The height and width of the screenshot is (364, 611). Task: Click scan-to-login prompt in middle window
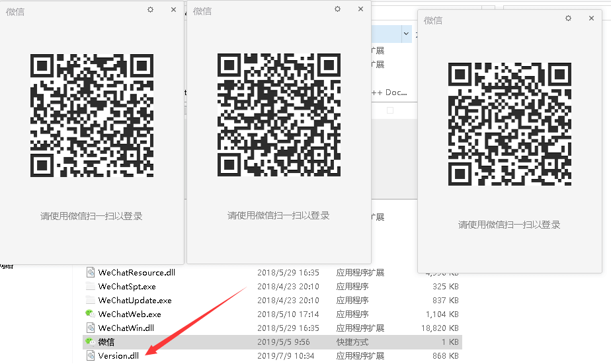[278, 215]
